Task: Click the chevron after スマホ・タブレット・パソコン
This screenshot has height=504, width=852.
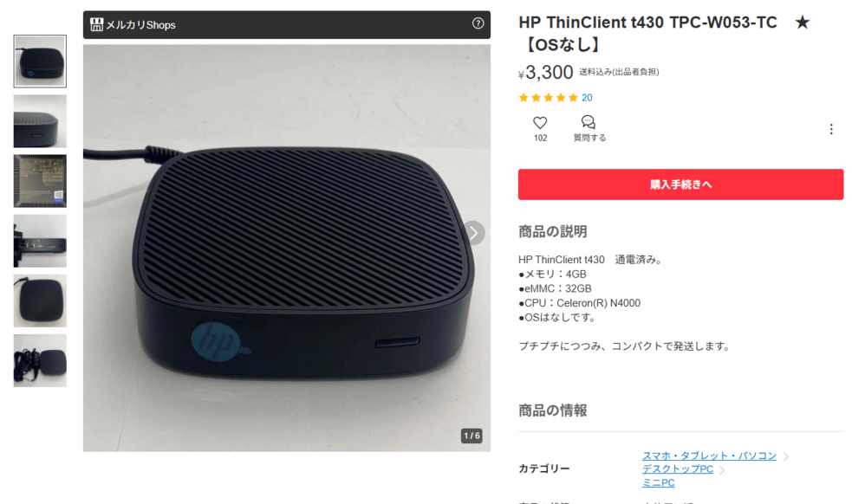Action: click(786, 456)
